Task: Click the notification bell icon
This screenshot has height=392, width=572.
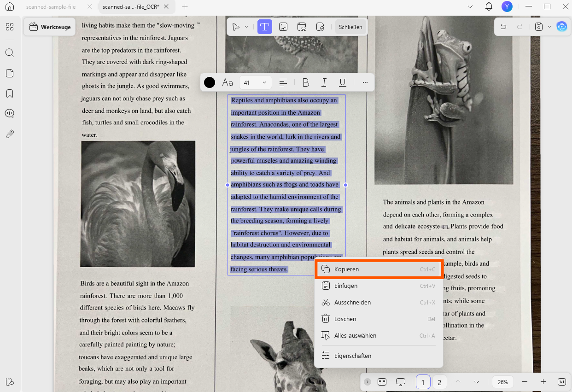Action: coord(489,6)
